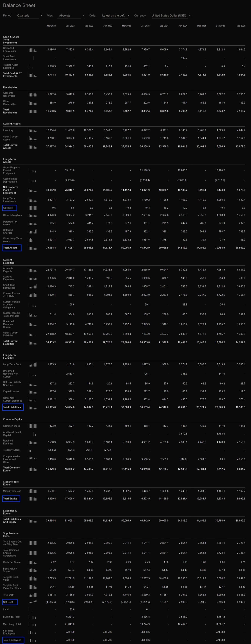Viewport: 251px width, 644px height.
Task: Click the Cash Per Share sparkline chart
Action: (x=32, y=562)
